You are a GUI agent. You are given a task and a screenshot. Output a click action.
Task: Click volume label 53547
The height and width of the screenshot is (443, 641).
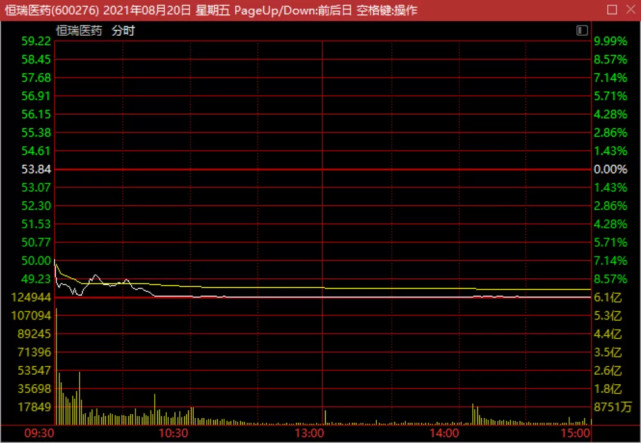(34, 371)
